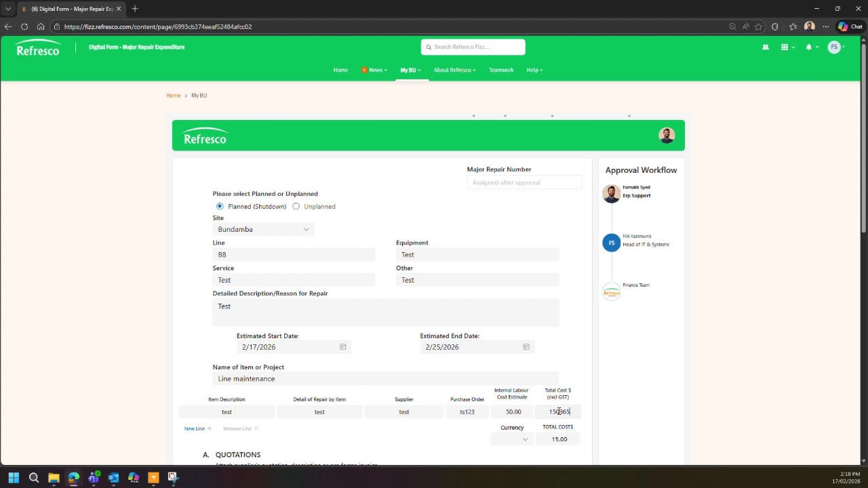Add this page to favorites with the star icon

coord(759,26)
